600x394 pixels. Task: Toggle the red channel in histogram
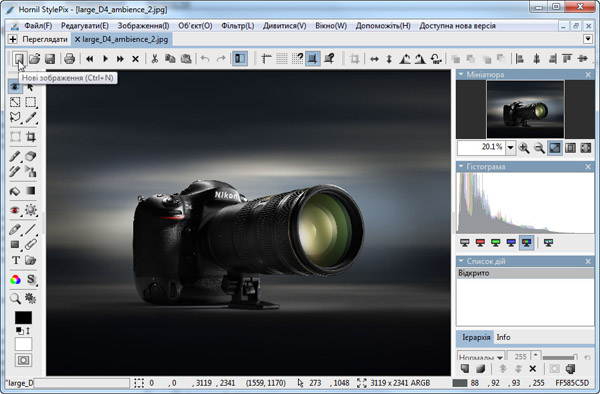click(480, 243)
